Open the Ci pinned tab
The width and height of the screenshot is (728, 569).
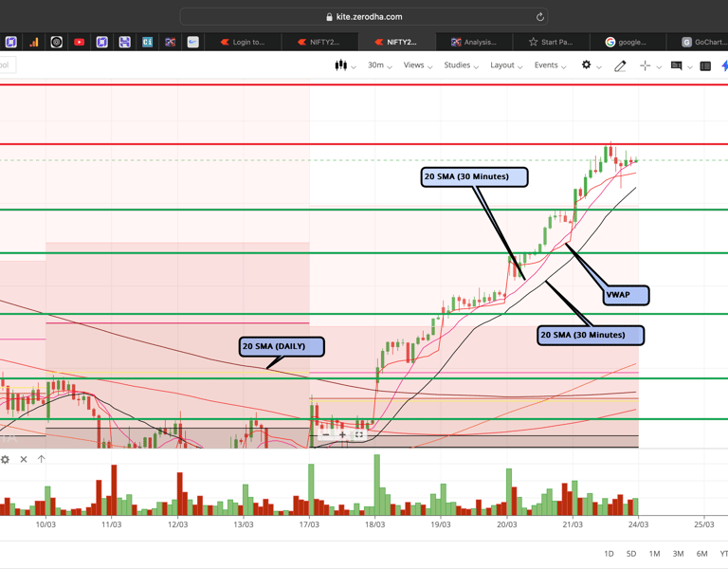[x=147, y=43]
